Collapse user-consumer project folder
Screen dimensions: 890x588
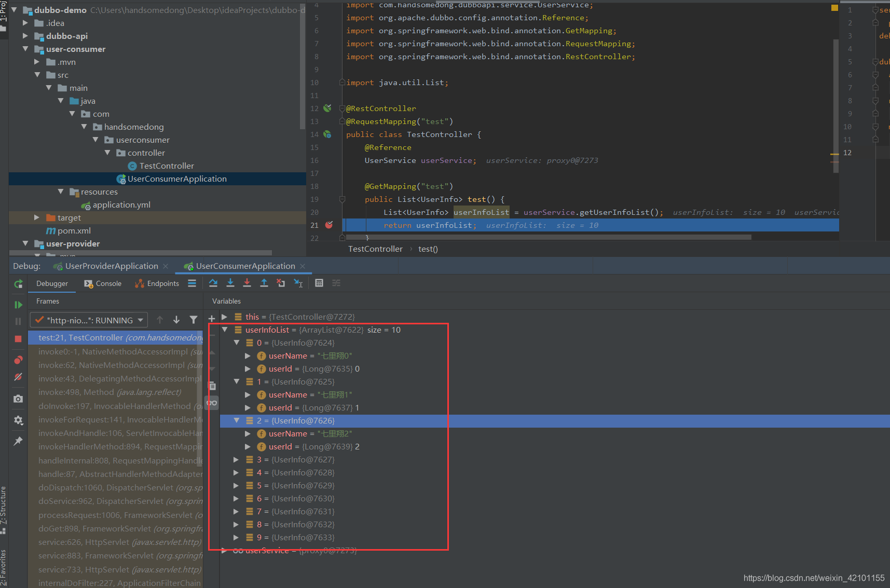click(25, 49)
